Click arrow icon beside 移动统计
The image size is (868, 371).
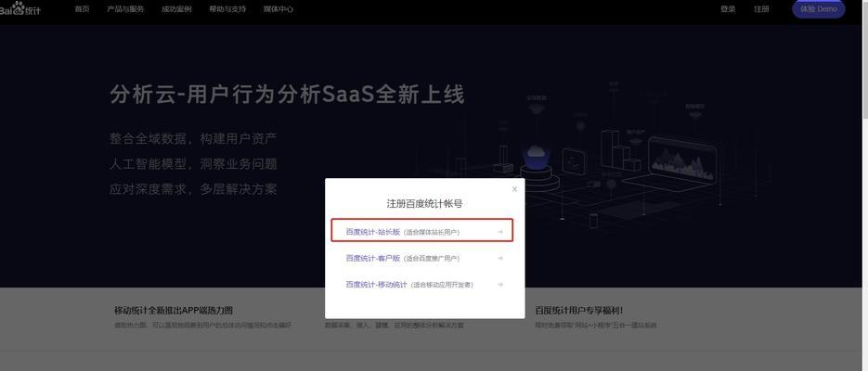point(500,285)
